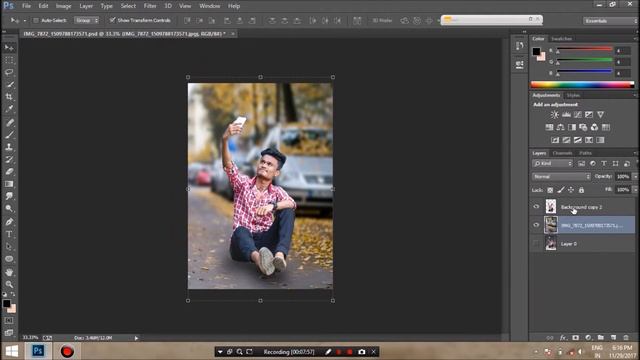Click the trash icon in Layers panel
The image size is (640, 360).
(626, 338)
